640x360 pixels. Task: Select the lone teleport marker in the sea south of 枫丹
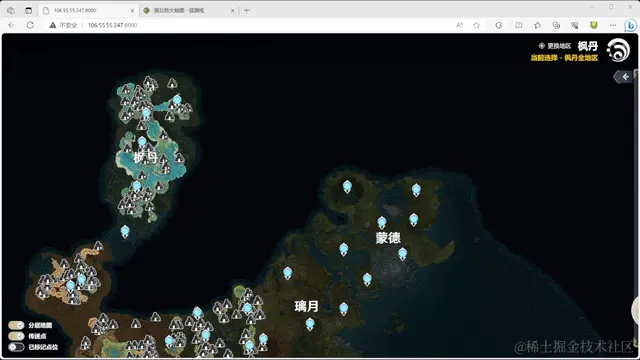click(125, 232)
